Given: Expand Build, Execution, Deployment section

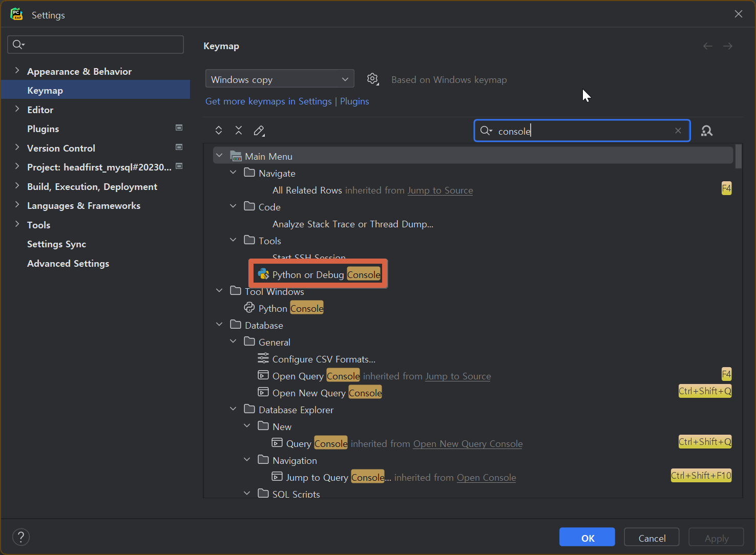Looking at the screenshot, I should (x=17, y=186).
